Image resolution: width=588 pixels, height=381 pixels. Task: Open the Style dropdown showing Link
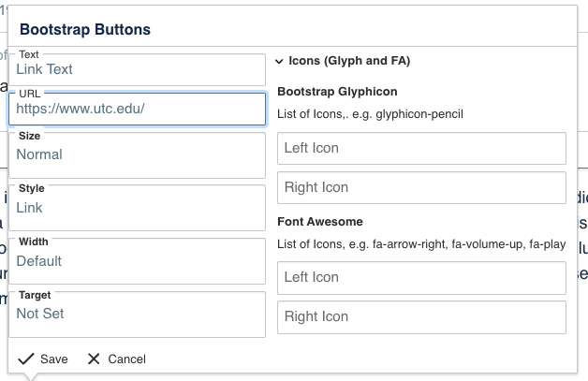coord(138,208)
